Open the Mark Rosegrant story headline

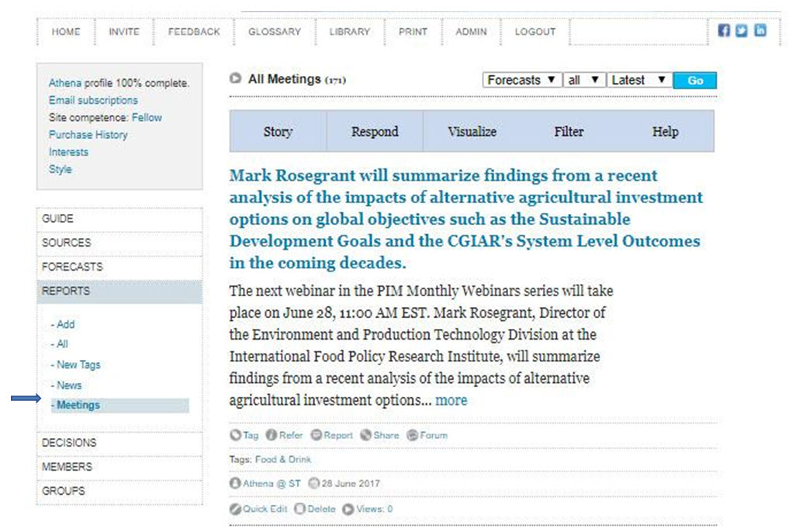[x=466, y=219]
